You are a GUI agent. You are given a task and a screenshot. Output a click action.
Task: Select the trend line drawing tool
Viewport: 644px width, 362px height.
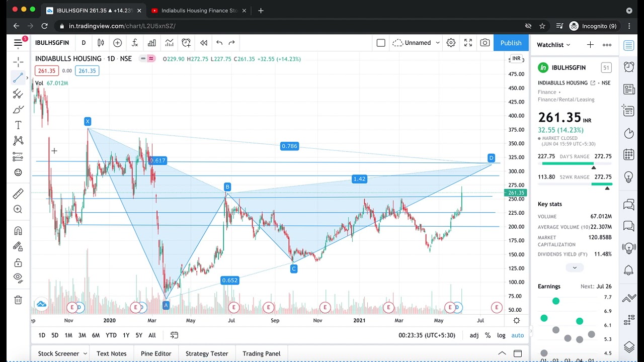[18, 78]
